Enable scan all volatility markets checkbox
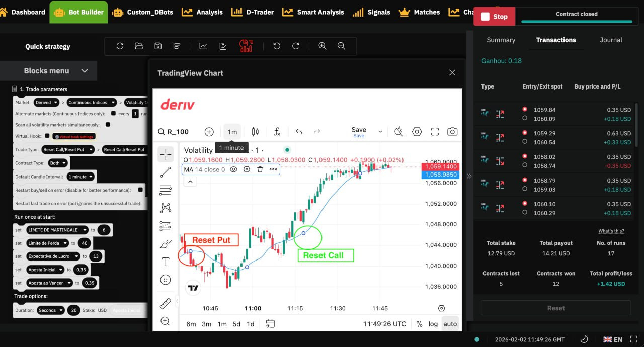644x347 pixels. coord(108,124)
